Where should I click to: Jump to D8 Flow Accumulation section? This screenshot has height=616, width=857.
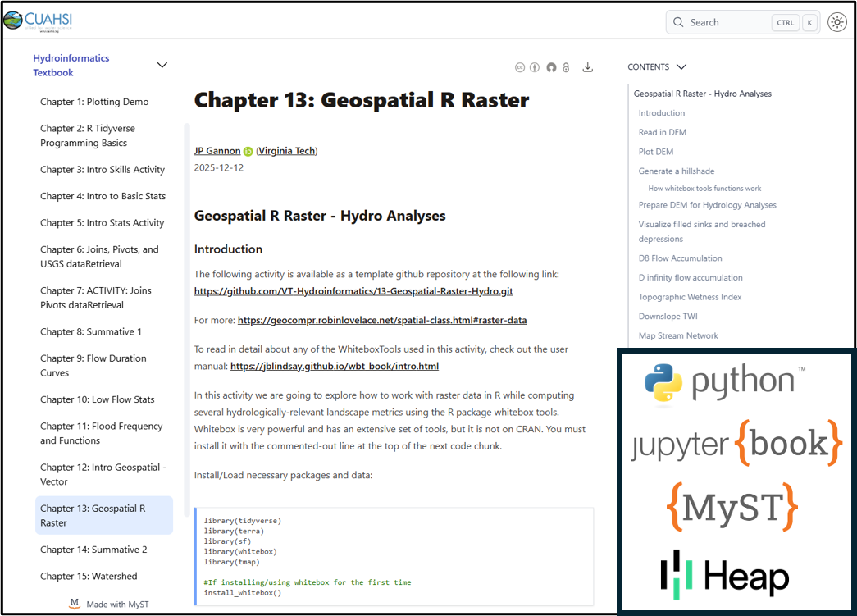680,258
